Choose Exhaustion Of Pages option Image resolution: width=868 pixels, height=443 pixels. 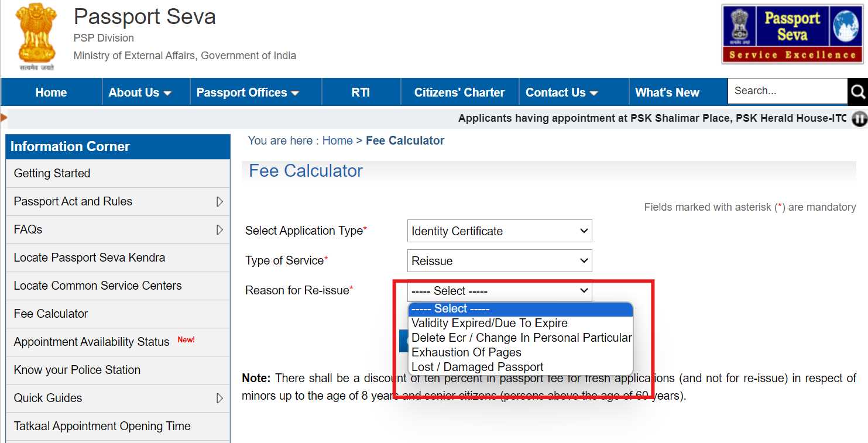pyautogui.click(x=520, y=352)
